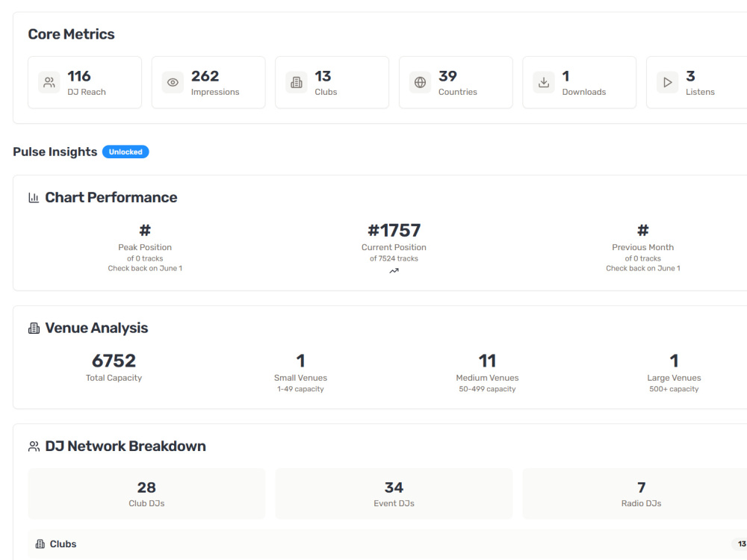Screen dimensions: 747x560
Task: Expand the Clubs row at bottom
Action: (x=387, y=544)
